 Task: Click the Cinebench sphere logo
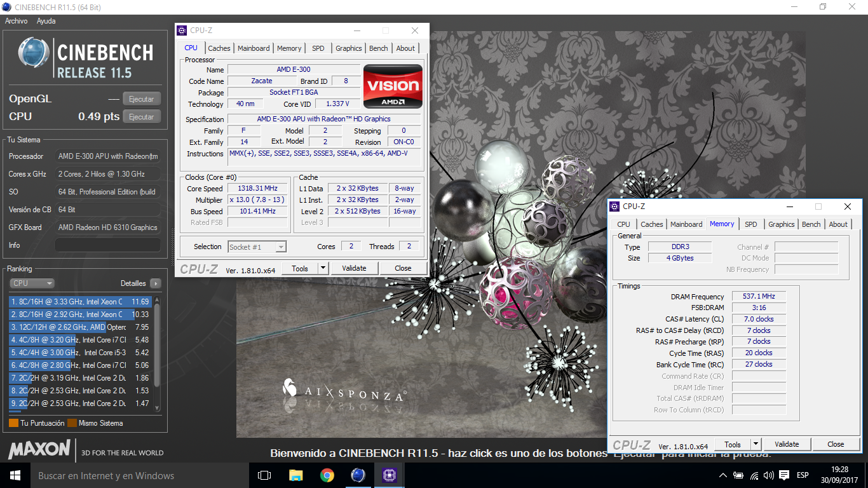coord(34,53)
